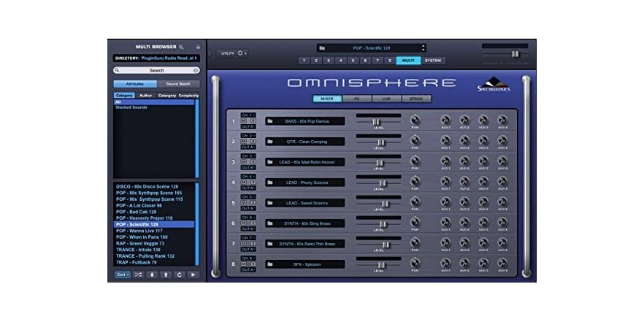The width and height of the screenshot is (644, 322).
Task: Solo part 3 with S button
Action: click(253, 162)
